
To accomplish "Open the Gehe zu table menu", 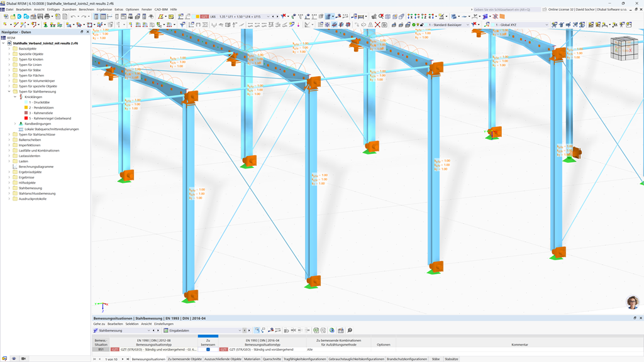I will point(99,324).
